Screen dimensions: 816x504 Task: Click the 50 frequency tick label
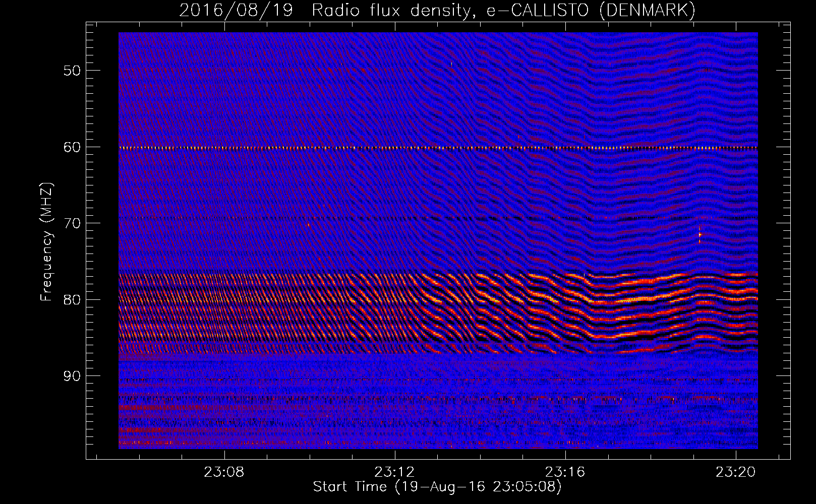click(x=72, y=71)
